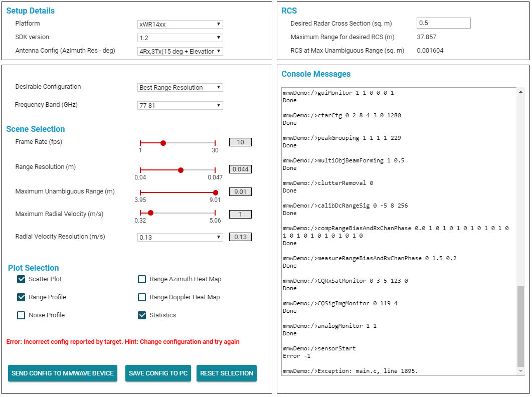Uncheck the Range Profile checkbox
The height and width of the screenshot is (397, 532).
point(21,297)
